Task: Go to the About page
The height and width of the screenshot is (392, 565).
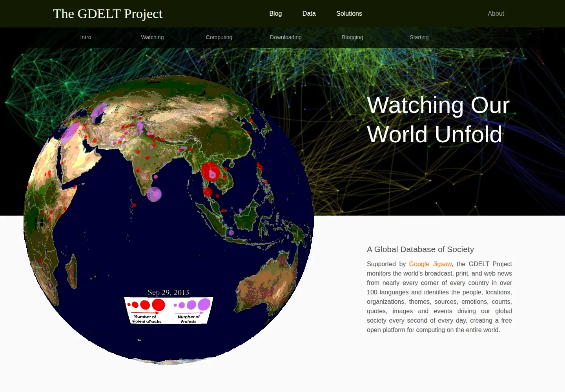Action: click(x=496, y=13)
